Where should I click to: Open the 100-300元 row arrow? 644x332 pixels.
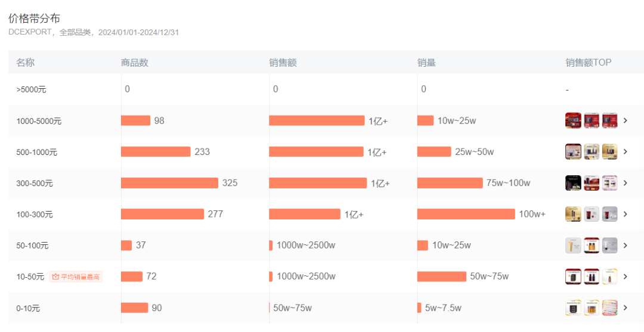pos(626,214)
